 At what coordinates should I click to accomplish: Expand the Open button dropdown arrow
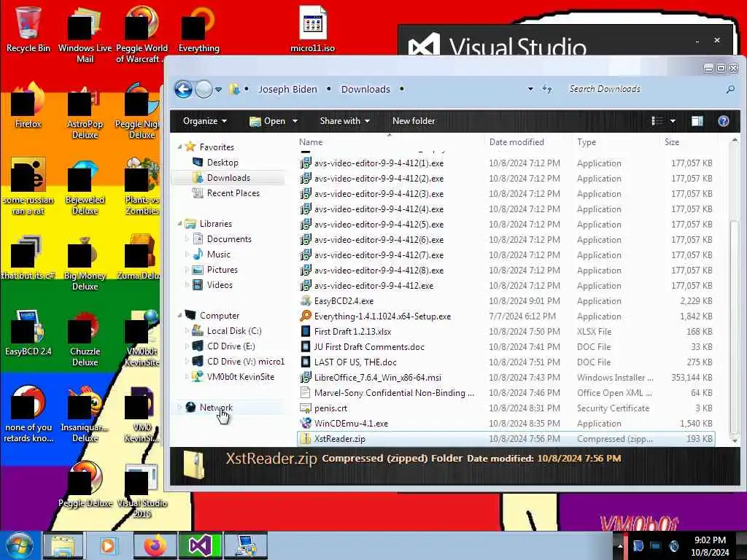[295, 121]
